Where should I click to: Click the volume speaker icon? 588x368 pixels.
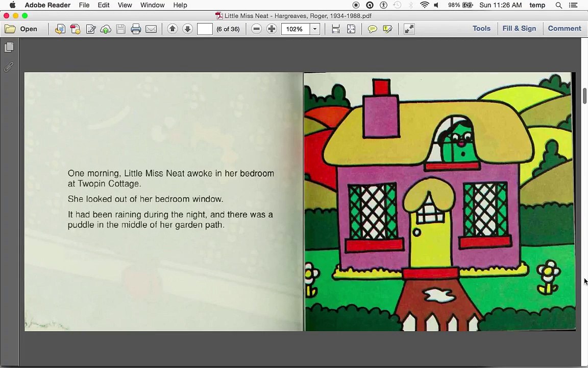point(436,5)
